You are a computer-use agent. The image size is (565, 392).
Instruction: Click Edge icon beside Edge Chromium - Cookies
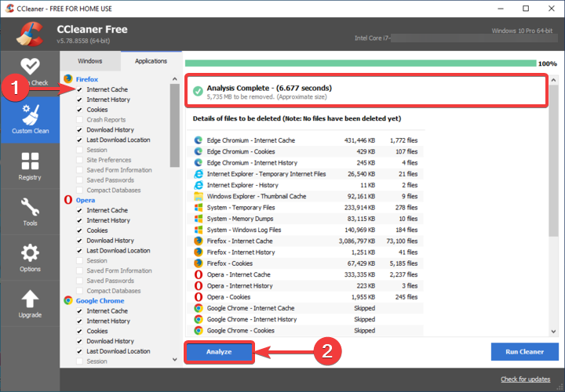pyautogui.click(x=199, y=151)
